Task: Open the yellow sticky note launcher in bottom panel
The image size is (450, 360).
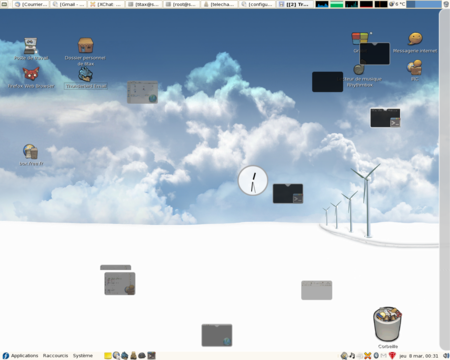Action: click(107, 356)
